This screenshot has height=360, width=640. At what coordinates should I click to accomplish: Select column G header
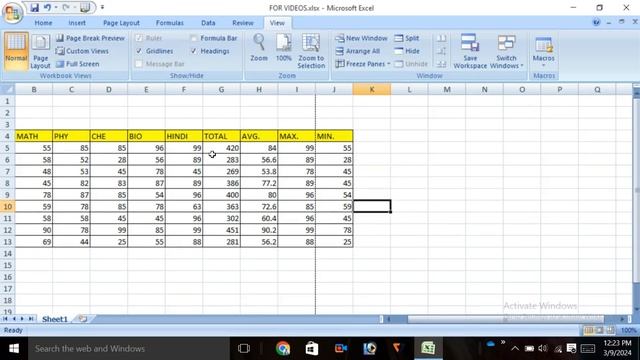(x=221, y=89)
